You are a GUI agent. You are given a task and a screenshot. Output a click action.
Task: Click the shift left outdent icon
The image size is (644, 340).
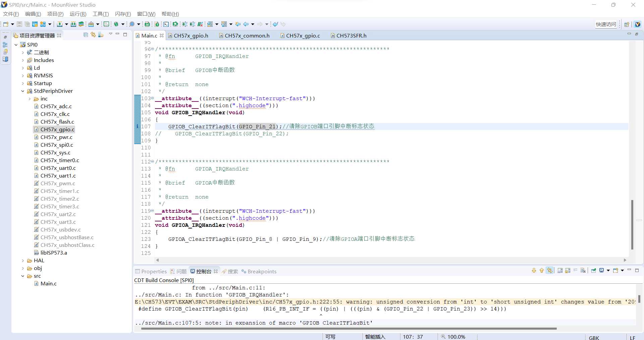(192, 24)
